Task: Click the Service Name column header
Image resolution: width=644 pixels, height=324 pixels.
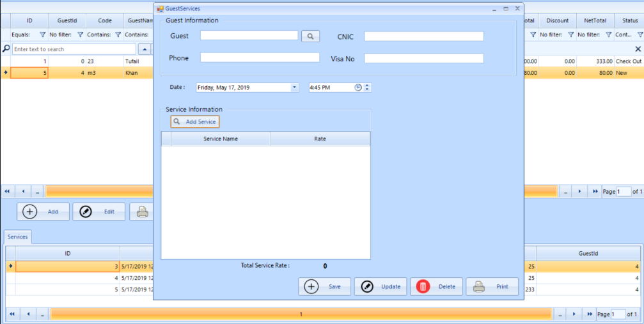Action: point(221,139)
